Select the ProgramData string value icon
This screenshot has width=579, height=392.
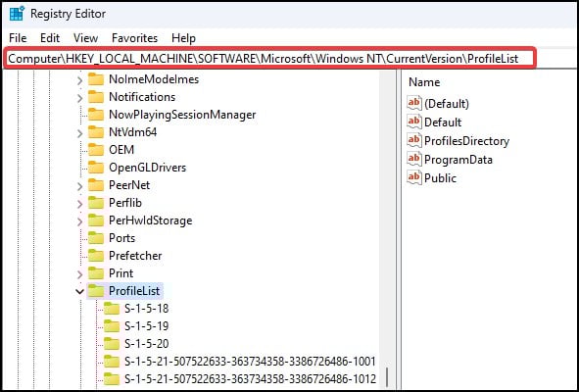414,159
